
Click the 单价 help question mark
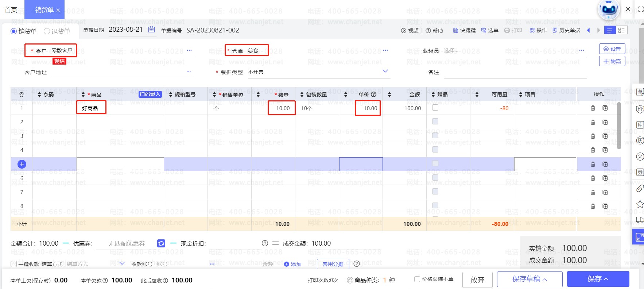tap(373, 95)
